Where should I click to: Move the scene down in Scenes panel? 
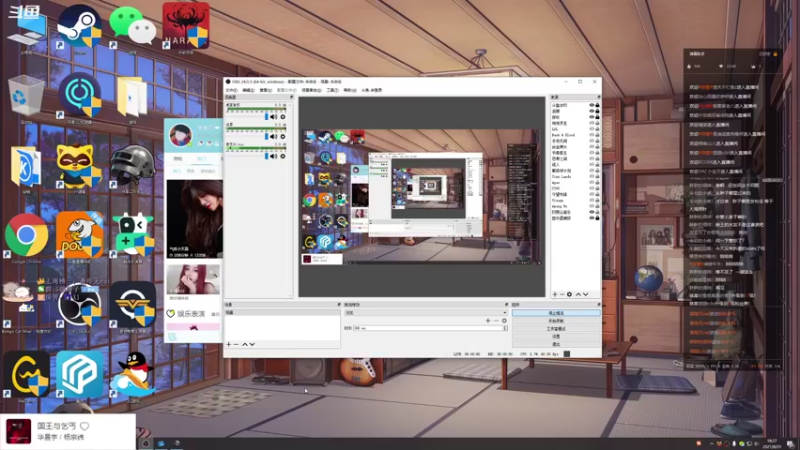point(252,344)
